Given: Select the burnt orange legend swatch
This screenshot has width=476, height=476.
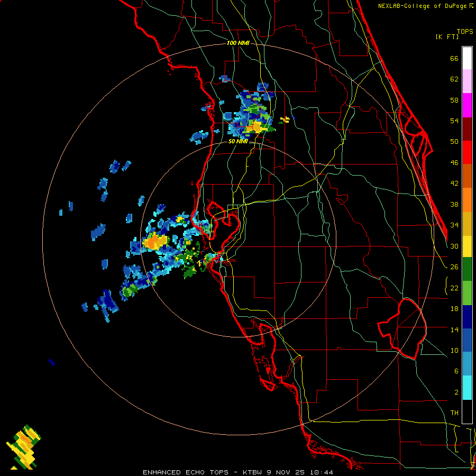Looking at the screenshot, I should click(x=467, y=176).
